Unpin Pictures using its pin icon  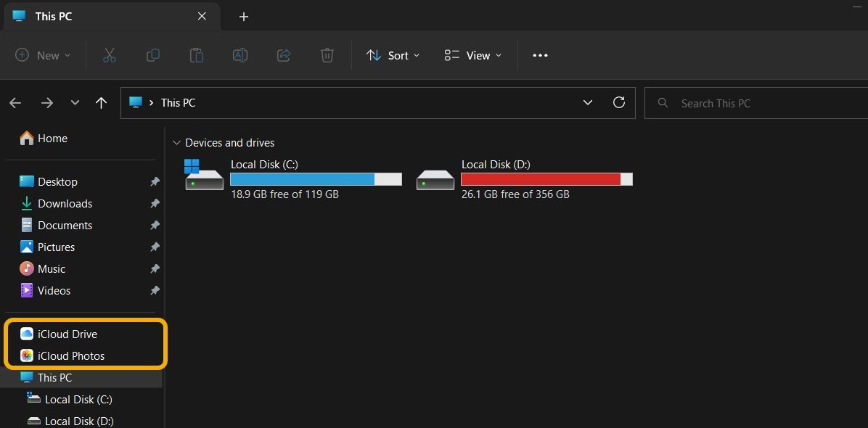[x=155, y=247]
